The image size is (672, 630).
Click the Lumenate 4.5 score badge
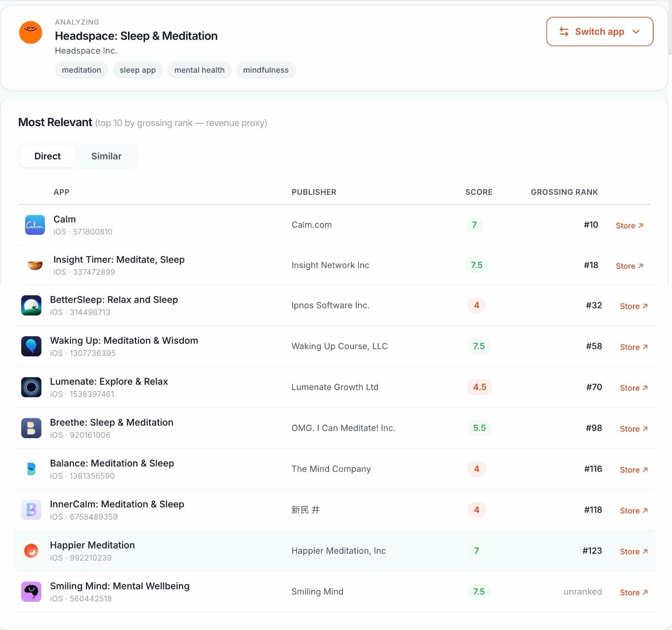tap(480, 387)
